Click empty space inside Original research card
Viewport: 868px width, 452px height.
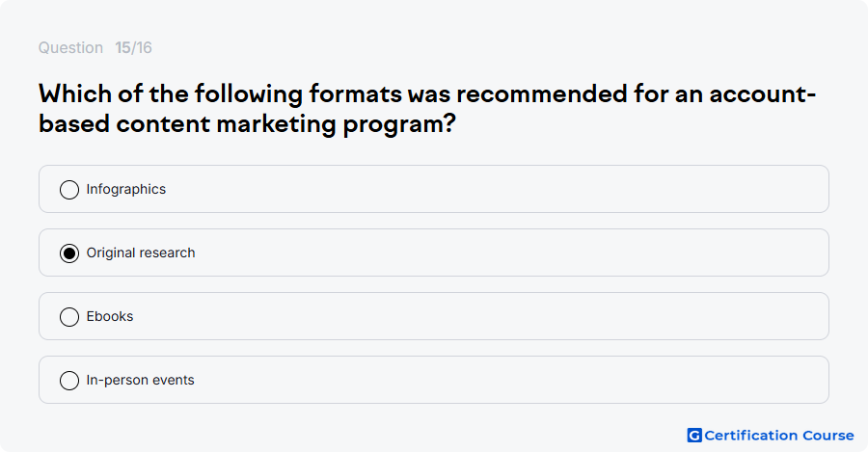(x=499, y=253)
